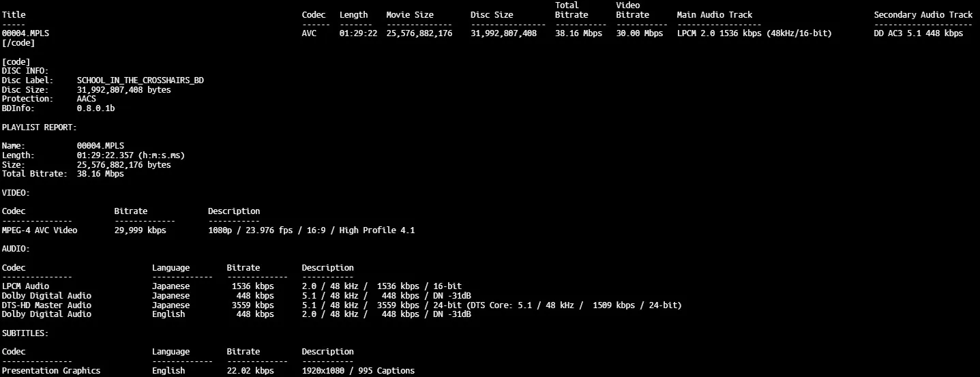The width and height of the screenshot is (980, 377).
Task: Click the PLAYLIST REPORT heading
Action: (x=40, y=127)
